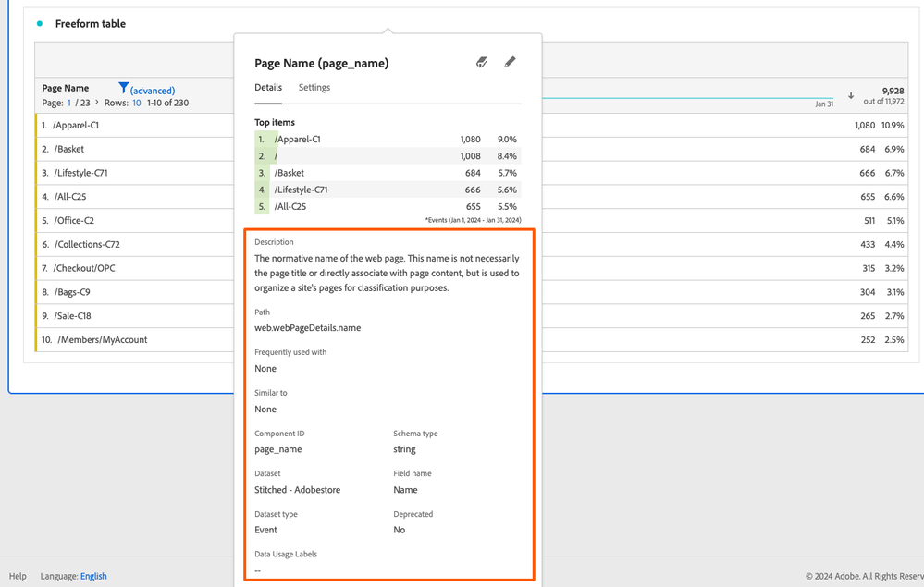Click the /Basket item in Top items
Screen dimensions: 924x587
(289, 173)
